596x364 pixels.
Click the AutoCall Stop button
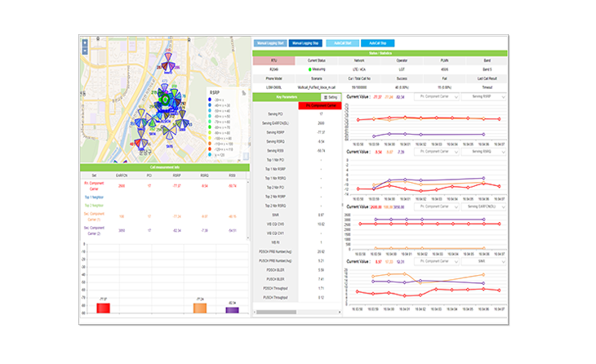[376, 42]
